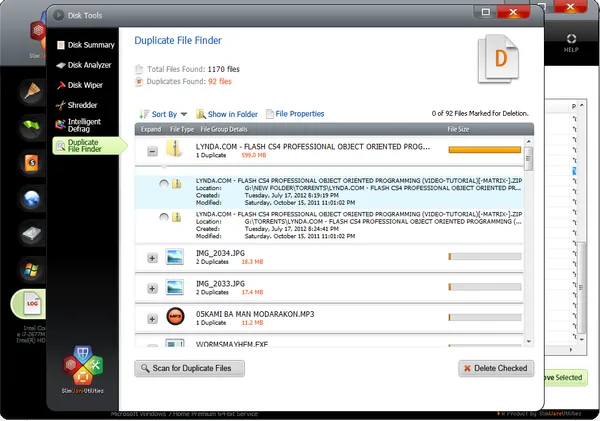600x421 pixels.
Task: Click the Disk Summary sidebar icon
Action: (60, 45)
